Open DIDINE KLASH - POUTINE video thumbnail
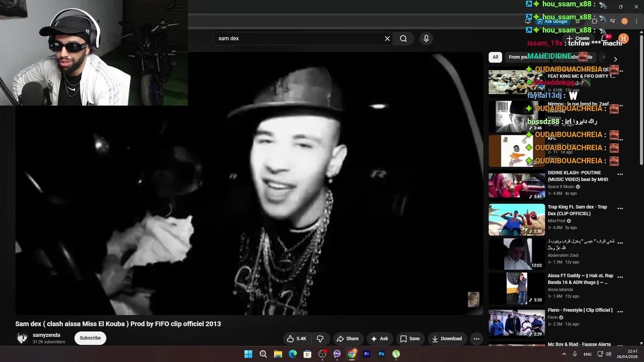This screenshot has height=362, width=644. pyautogui.click(x=517, y=186)
